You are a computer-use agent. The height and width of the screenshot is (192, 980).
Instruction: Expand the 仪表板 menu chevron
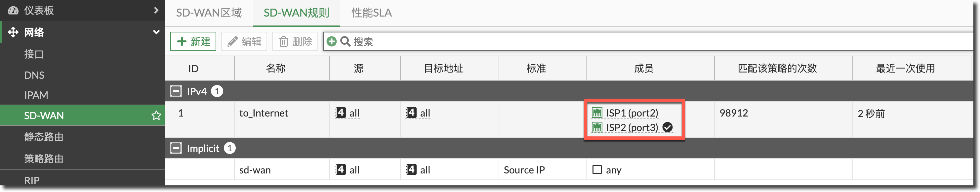point(156,10)
